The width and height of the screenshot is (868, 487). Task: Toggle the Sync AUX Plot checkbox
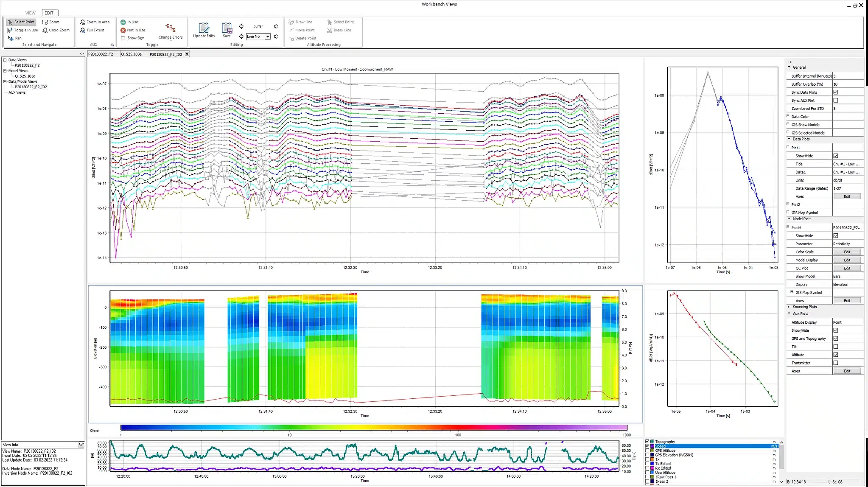coord(836,101)
